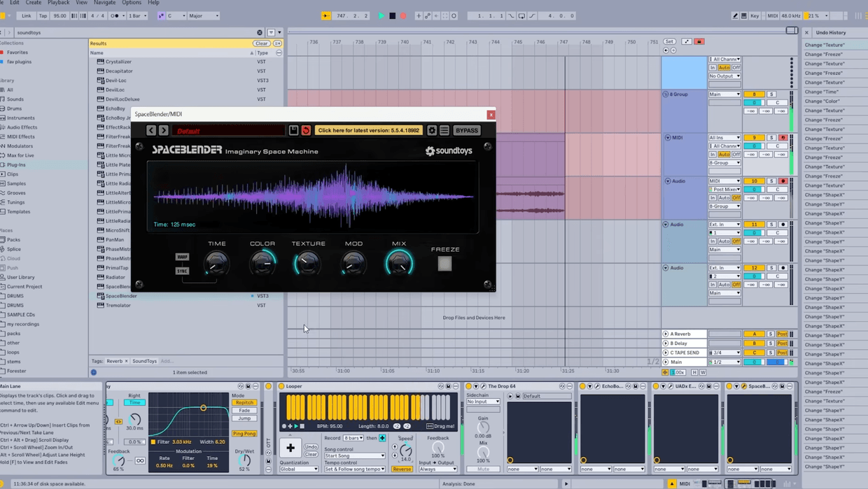
Task: Clear the soundtoys search field
Action: coord(260,32)
